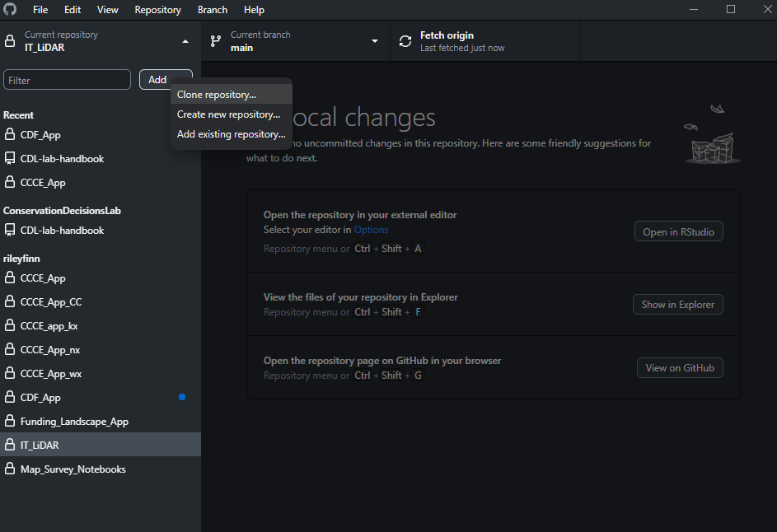The width and height of the screenshot is (777, 532).
Task: Toggle the Add dropdown button
Action: click(165, 80)
